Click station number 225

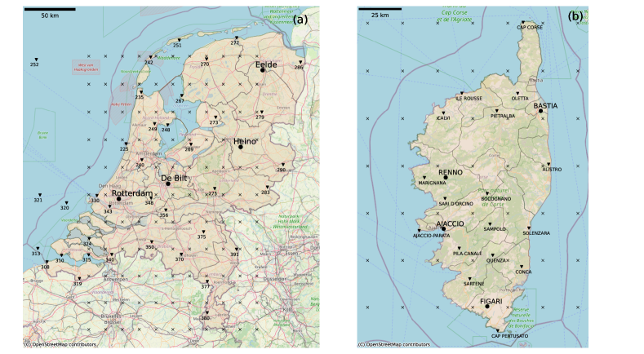pyautogui.click(x=124, y=149)
